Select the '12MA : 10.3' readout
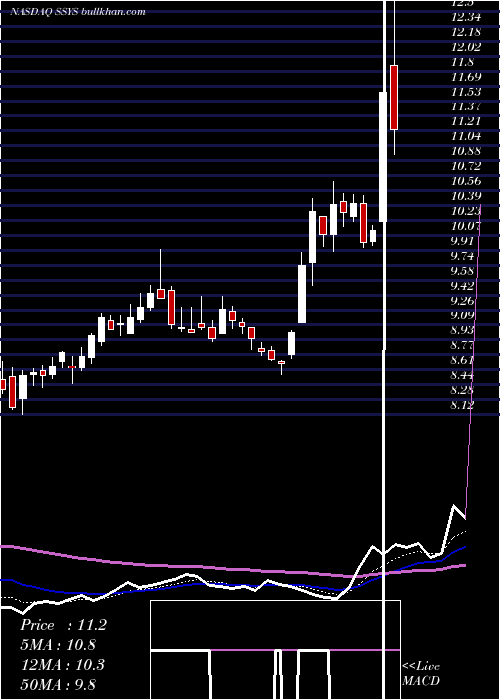Image resolution: width=500 pixels, height=700 pixels. point(63,665)
